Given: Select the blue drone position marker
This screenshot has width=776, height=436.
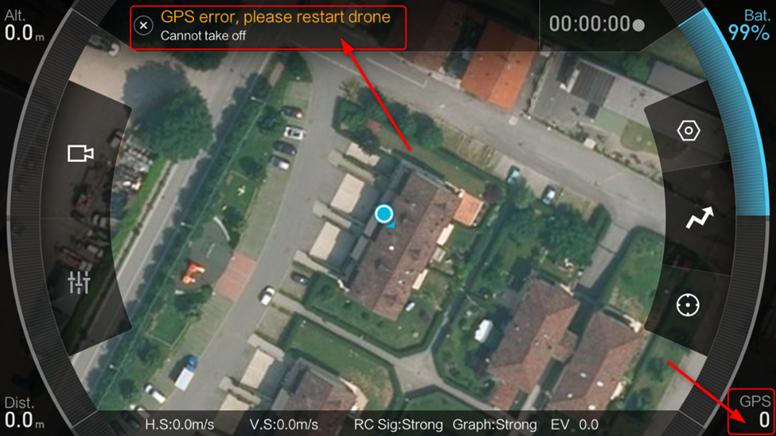Looking at the screenshot, I should click(384, 214).
